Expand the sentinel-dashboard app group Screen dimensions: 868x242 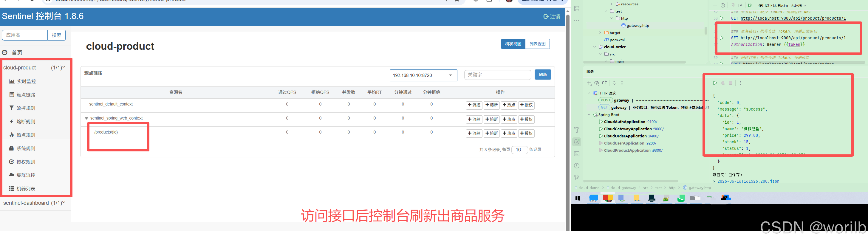pos(34,203)
